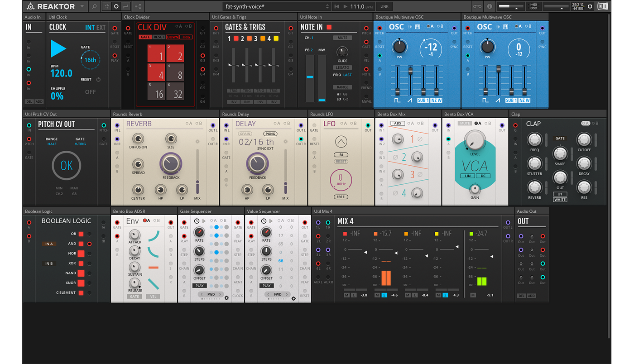Click the pulse wave icon on first OSC
The image size is (634, 364).
pos(397,100)
